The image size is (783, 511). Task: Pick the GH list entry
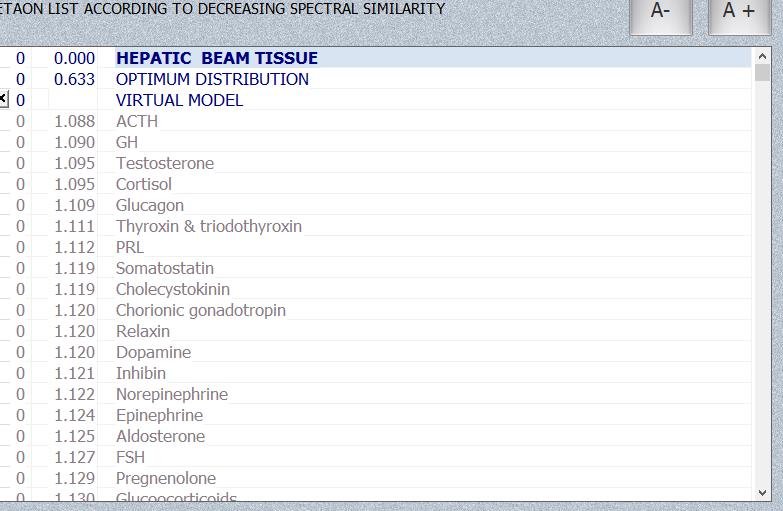click(x=127, y=142)
